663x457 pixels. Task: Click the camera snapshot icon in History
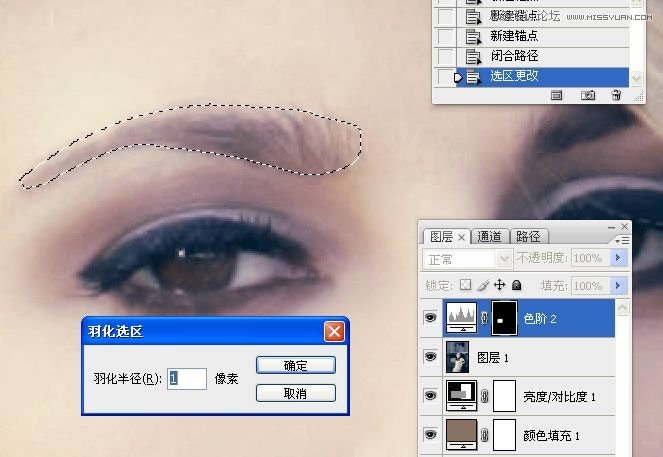pyautogui.click(x=588, y=95)
